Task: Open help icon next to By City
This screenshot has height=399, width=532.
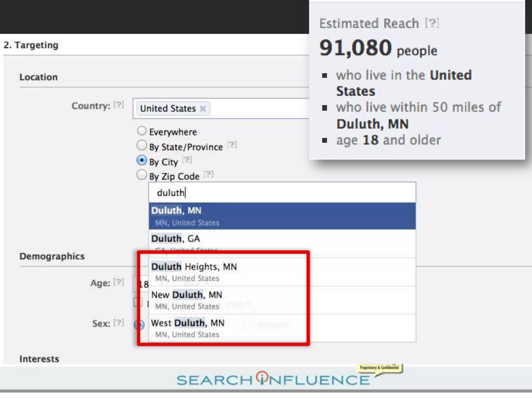Action: (187, 160)
